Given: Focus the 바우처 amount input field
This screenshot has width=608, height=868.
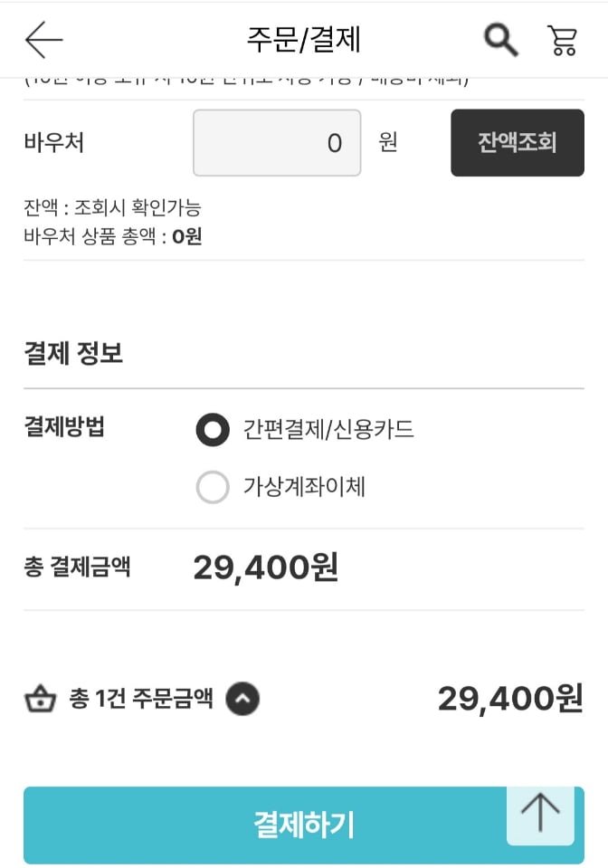Looking at the screenshot, I should (x=277, y=143).
